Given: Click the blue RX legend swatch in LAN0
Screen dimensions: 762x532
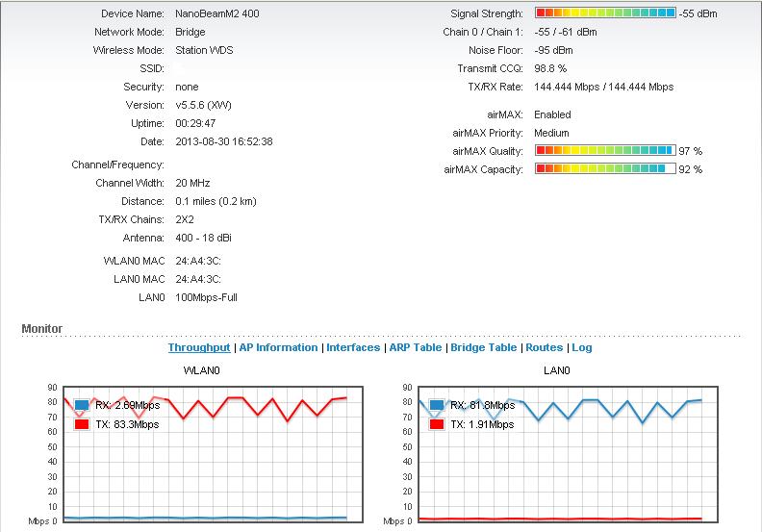Looking at the screenshot, I should coord(438,406).
